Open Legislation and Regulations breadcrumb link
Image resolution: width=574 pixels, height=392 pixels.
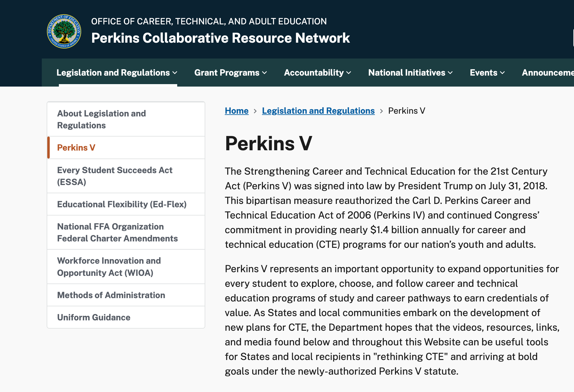point(318,111)
